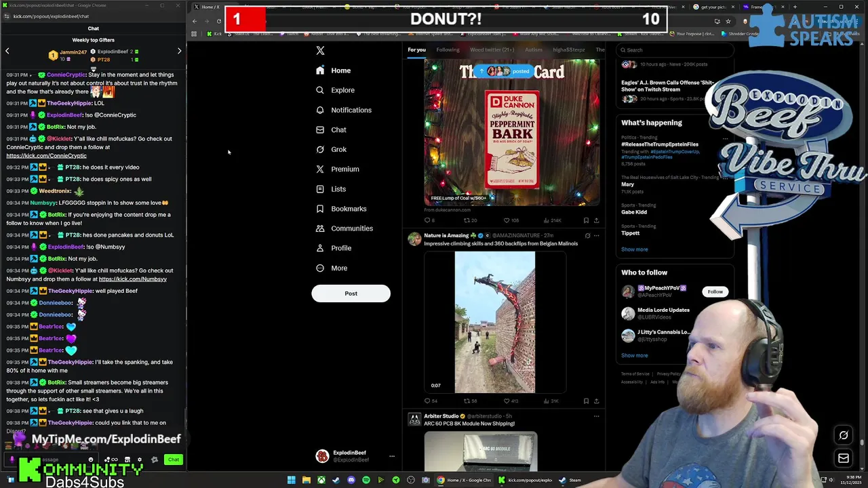This screenshot has height=488, width=868.
Task: Open Grok in the X sidebar
Action: (331, 149)
